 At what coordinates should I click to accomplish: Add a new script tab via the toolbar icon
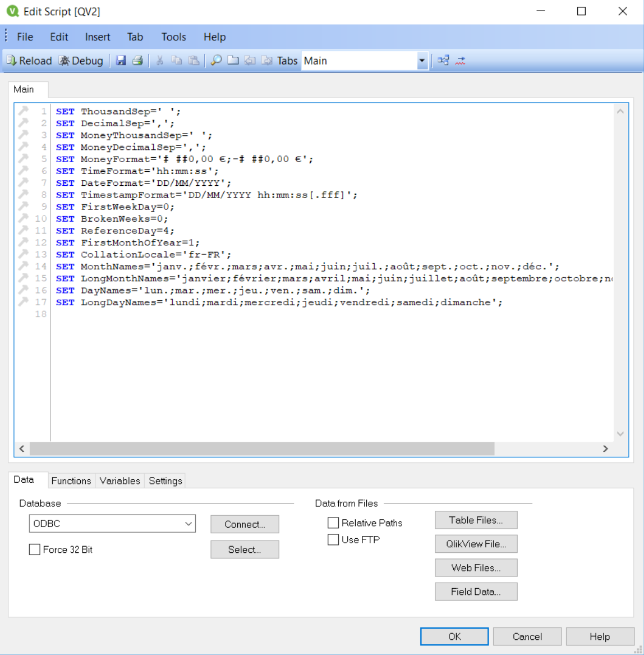[x=233, y=61]
